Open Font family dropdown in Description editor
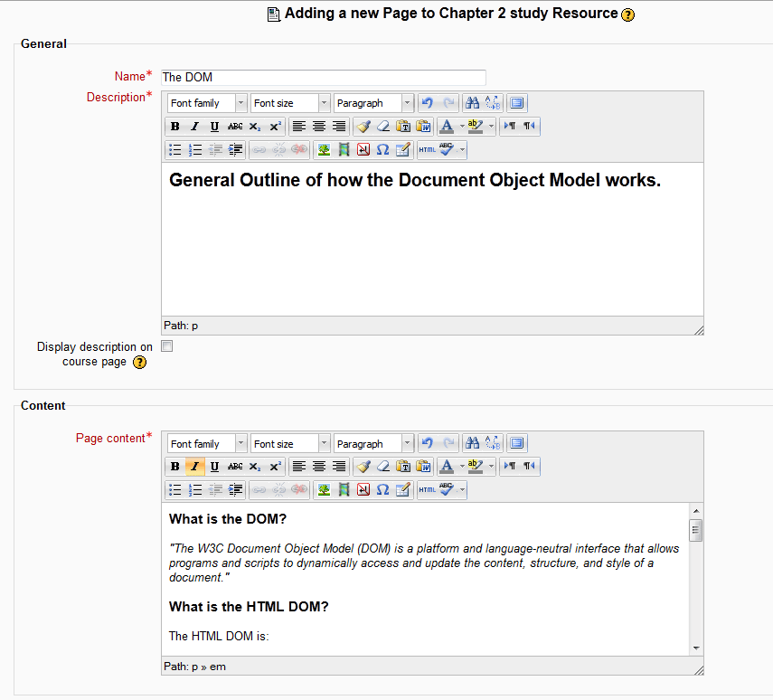 coord(207,103)
